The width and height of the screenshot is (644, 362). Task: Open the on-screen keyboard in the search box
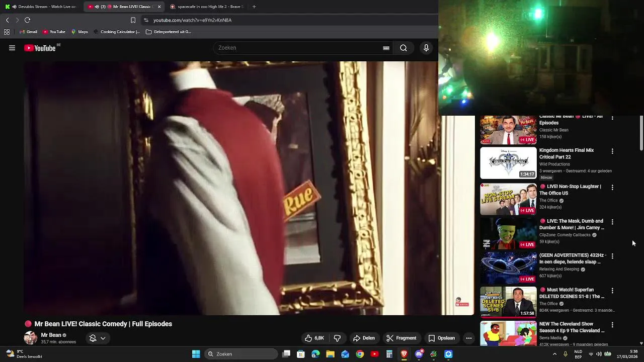click(x=386, y=48)
